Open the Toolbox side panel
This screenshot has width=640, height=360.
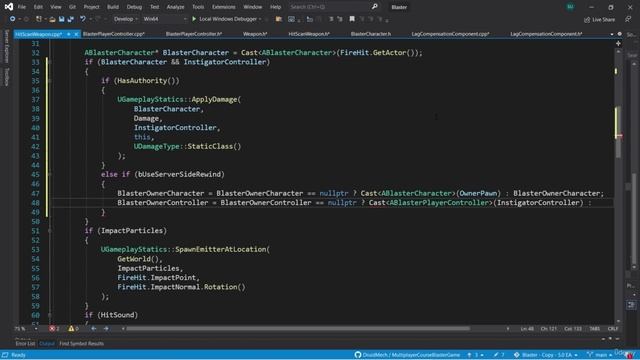[x=6, y=77]
